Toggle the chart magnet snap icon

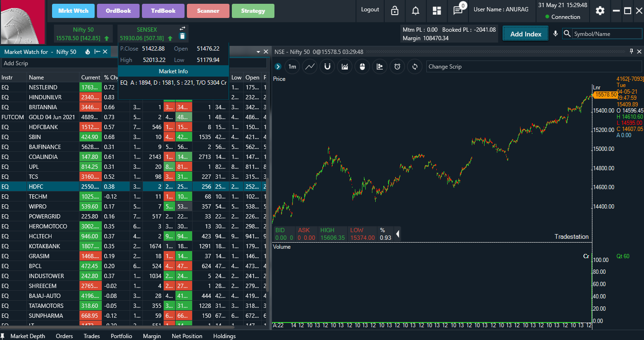(x=327, y=67)
